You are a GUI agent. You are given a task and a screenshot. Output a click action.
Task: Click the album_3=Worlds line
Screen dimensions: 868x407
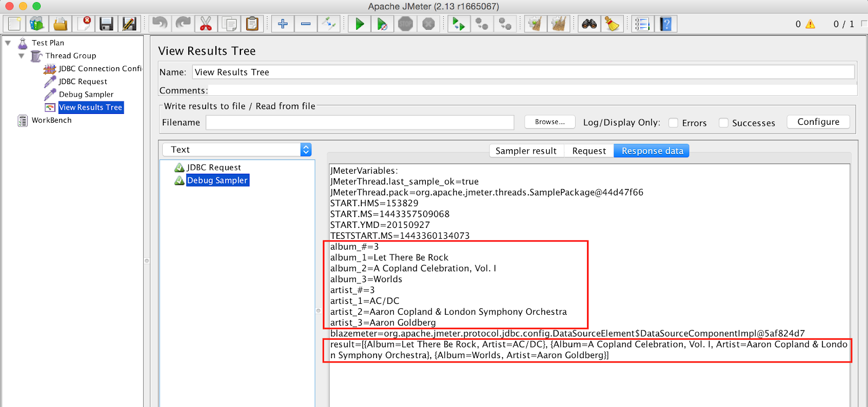366,279
